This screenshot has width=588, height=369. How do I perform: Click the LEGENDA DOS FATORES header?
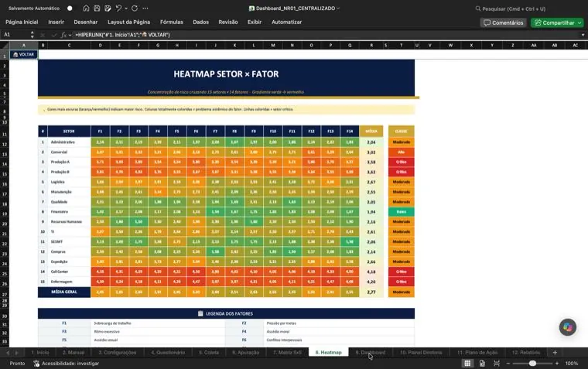[x=226, y=313]
